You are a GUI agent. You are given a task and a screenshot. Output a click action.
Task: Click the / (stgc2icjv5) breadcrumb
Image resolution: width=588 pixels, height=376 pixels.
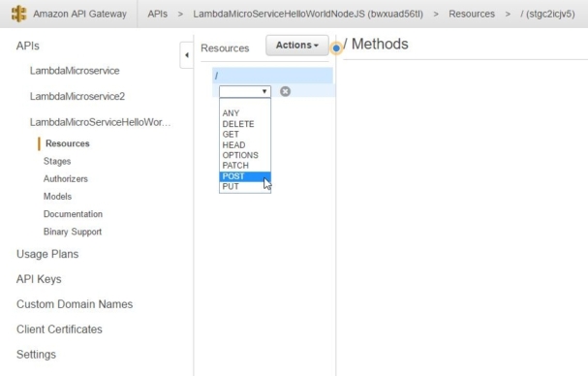547,14
